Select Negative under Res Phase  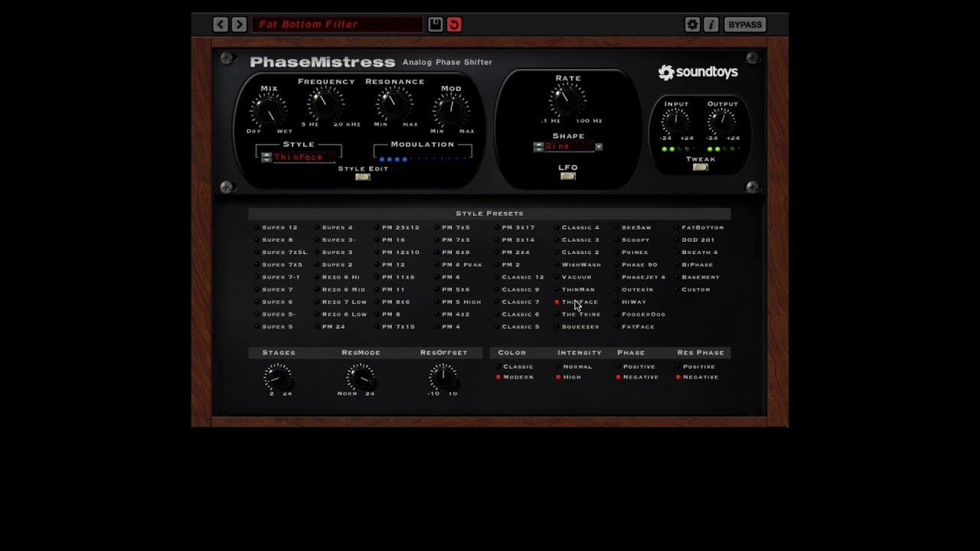click(697, 377)
